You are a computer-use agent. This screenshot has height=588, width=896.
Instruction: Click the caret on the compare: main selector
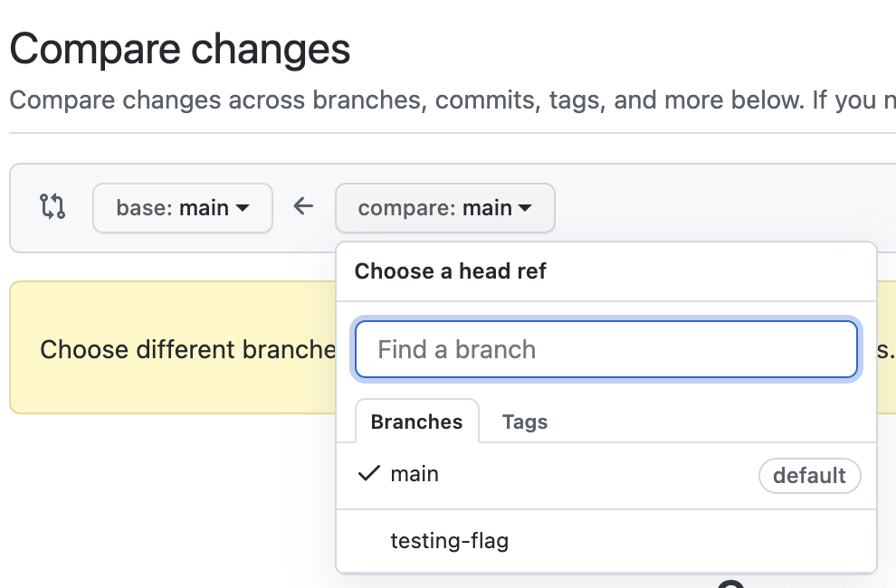[525, 208]
